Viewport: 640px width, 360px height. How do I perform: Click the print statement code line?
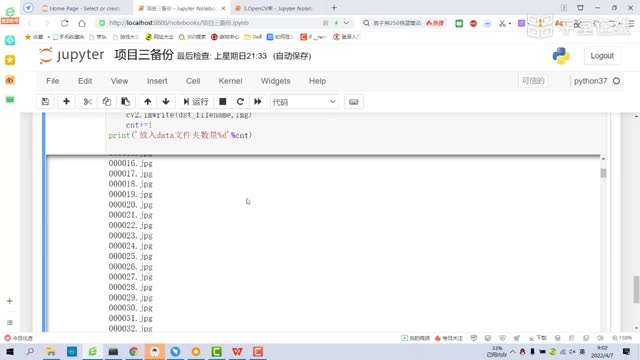[180, 135]
